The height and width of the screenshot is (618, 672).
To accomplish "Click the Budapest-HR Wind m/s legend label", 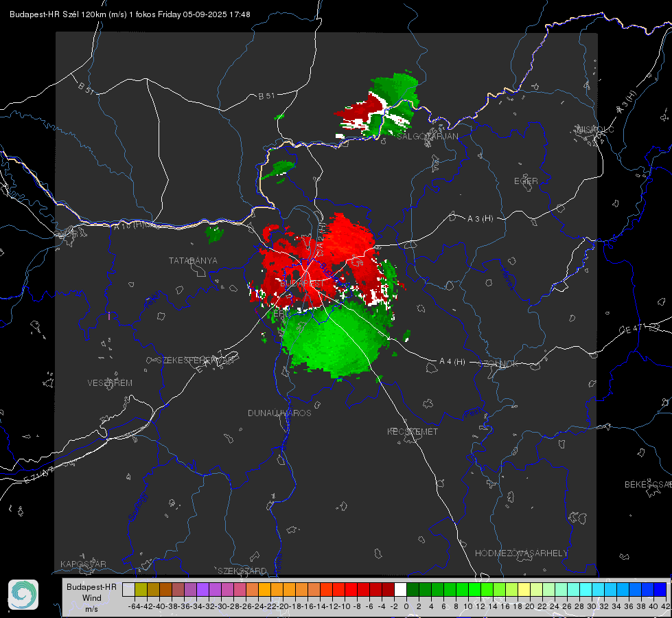I will point(91,598).
